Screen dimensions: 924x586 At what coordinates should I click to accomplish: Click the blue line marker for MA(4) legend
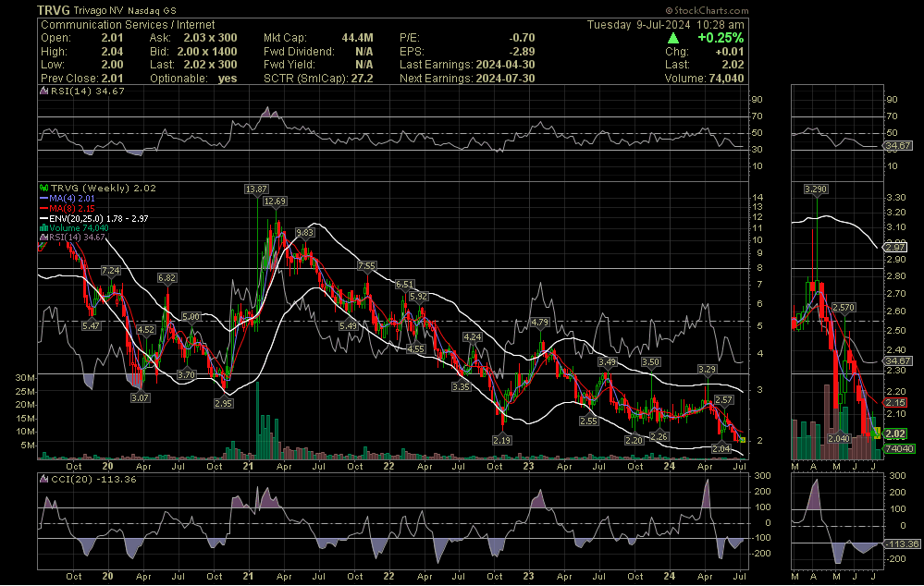pos(43,199)
